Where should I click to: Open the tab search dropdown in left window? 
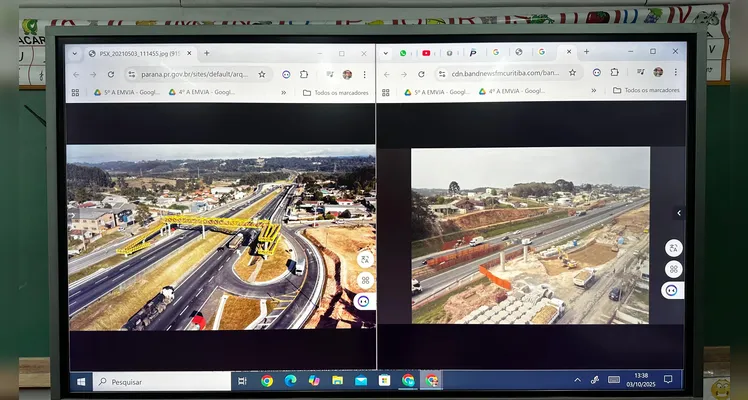(x=75, y=53)
